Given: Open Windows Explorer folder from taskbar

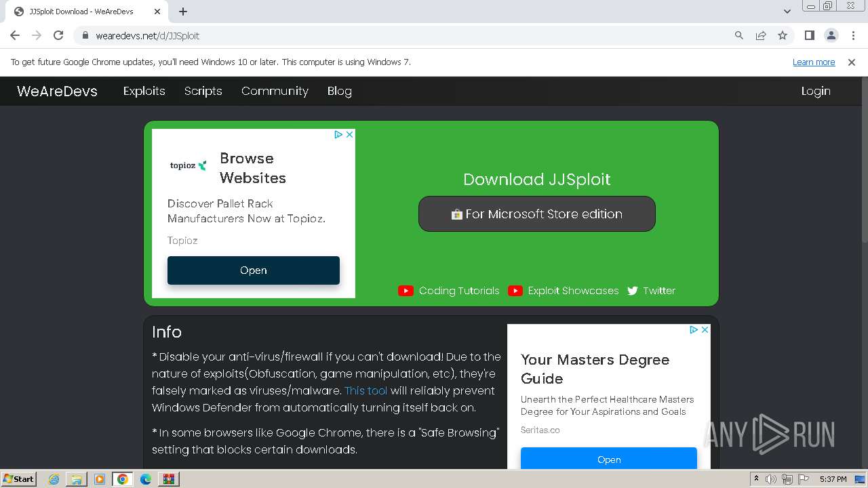Looking at the screenshot, I should point(77,479).
